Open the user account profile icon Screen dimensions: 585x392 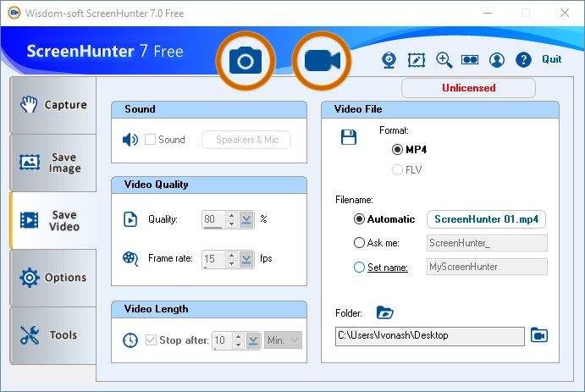coord(497,59)
